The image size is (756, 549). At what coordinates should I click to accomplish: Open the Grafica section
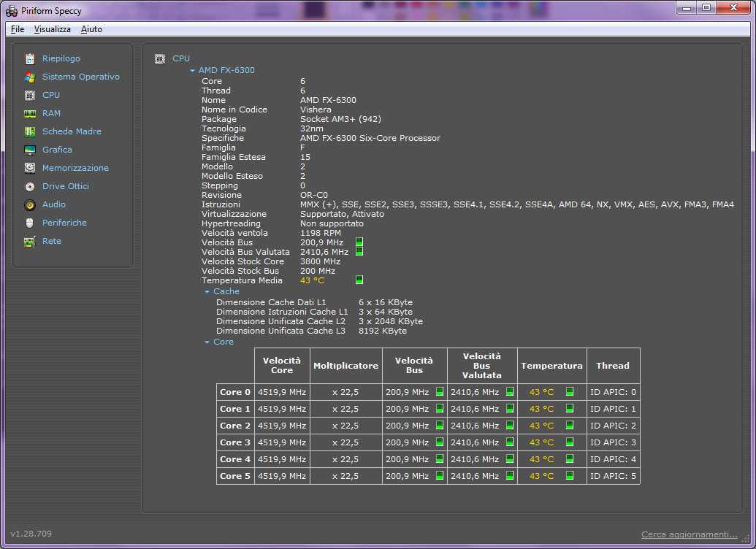(x=57, y=150)
